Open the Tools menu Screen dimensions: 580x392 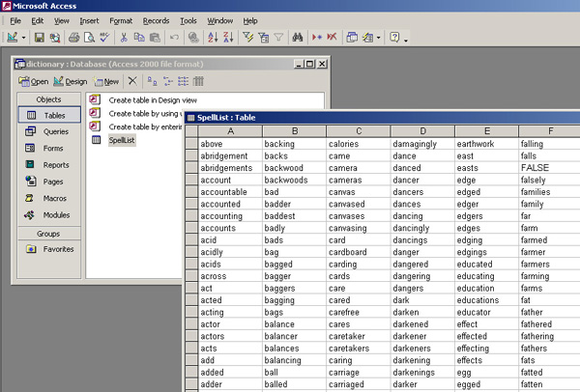pyautogui.click(x=188, y=20)
